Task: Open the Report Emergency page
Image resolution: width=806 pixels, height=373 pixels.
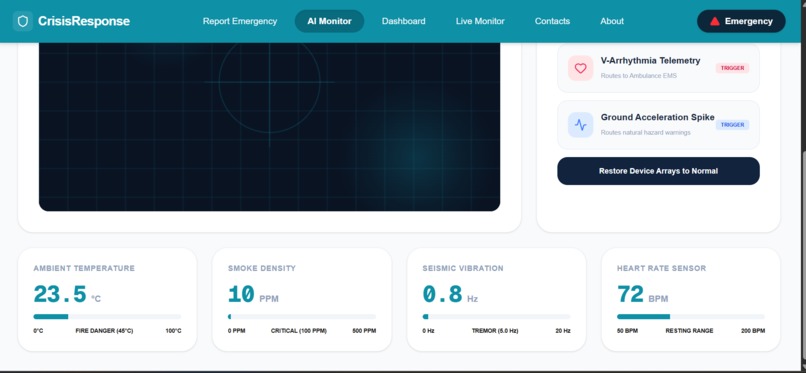Action: (x=240, y=21)
